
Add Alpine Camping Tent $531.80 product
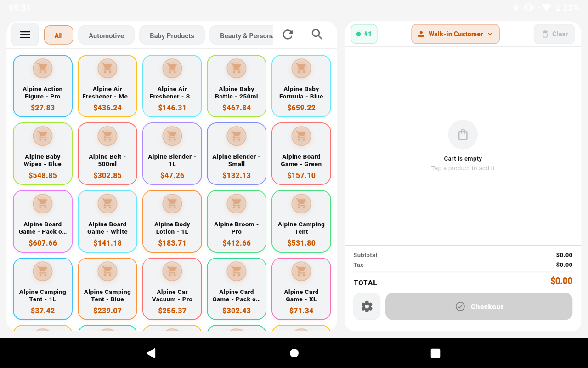click(301, 221)
